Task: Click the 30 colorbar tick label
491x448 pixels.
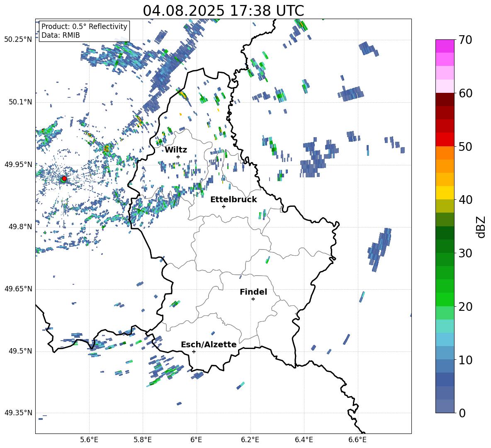Action: click(465, 253)
